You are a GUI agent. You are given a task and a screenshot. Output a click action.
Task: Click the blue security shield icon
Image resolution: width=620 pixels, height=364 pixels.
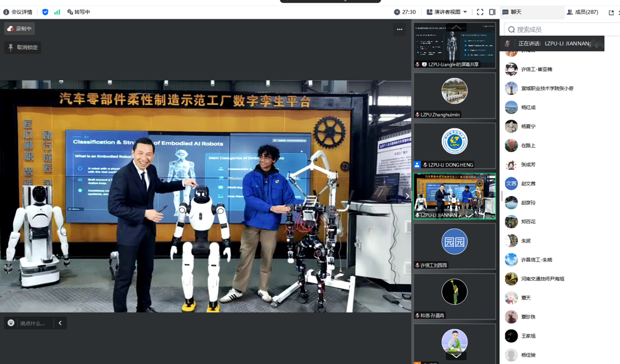coord(45,12)
